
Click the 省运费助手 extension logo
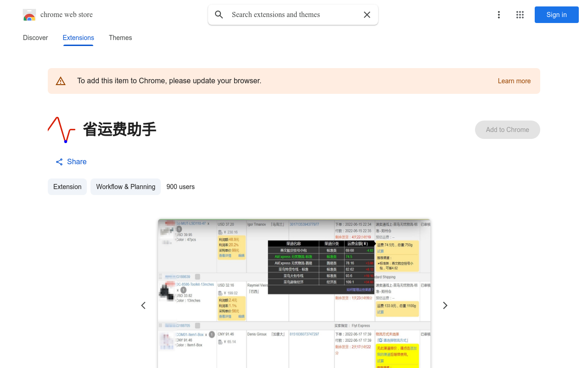pyautogui.click(x=62, y=130)
